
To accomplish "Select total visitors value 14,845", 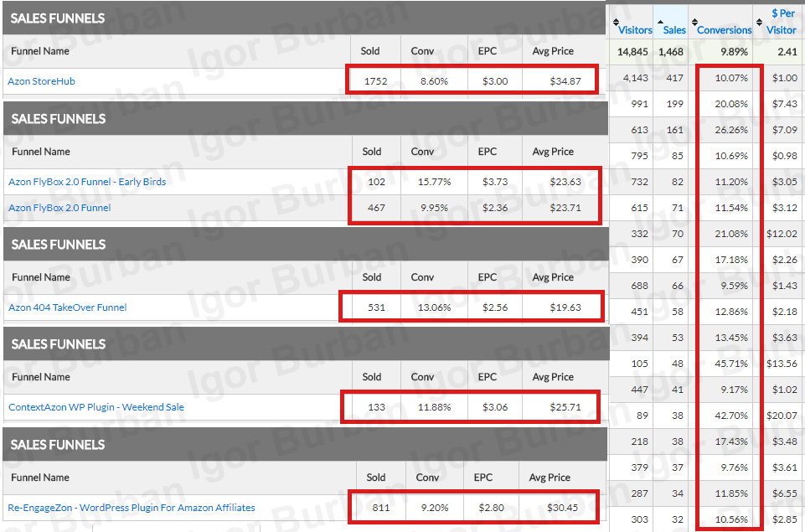I will [632, 52].
